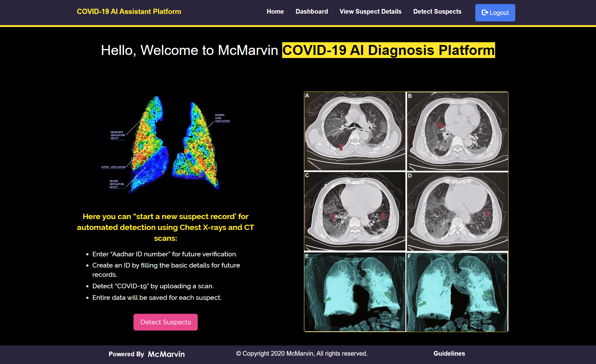Open the Home menu item
Screen dimensions: 596x364
pos(275,11)
